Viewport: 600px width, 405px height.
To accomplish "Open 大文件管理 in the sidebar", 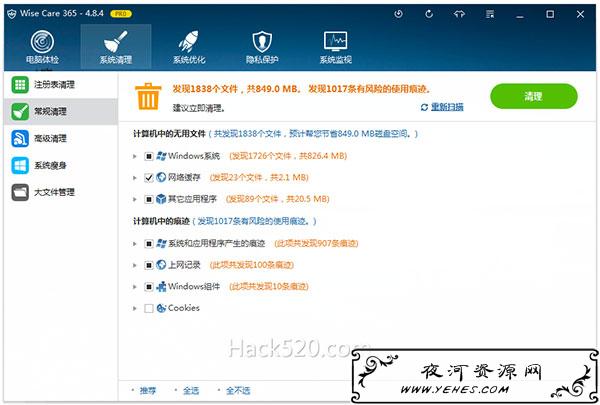I will [60, 192].
